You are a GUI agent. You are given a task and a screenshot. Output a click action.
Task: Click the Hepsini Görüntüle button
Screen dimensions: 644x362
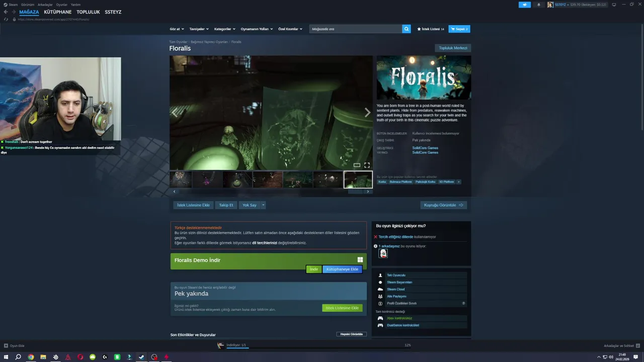351,334
